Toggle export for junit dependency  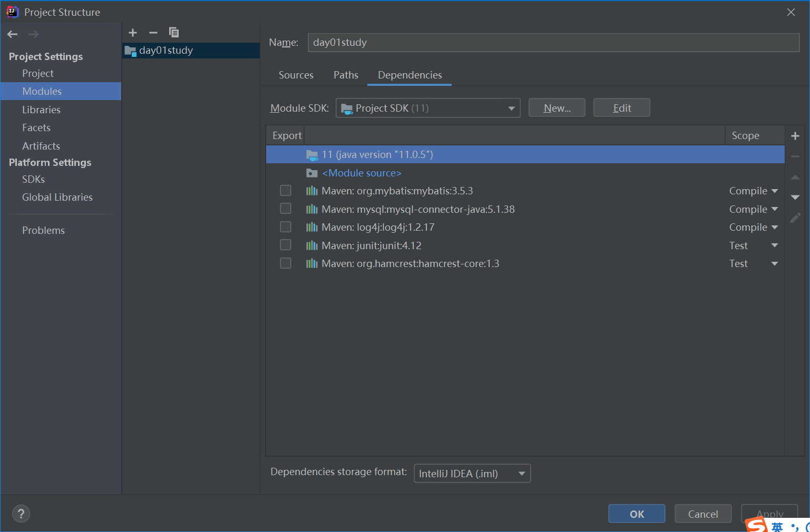286,245
